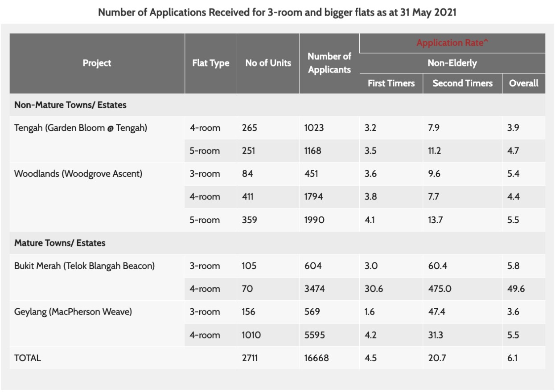The height and width of the screenshot is (392, 555).
Task: Click the TOTAL row label
Action: tap(28, 358)
